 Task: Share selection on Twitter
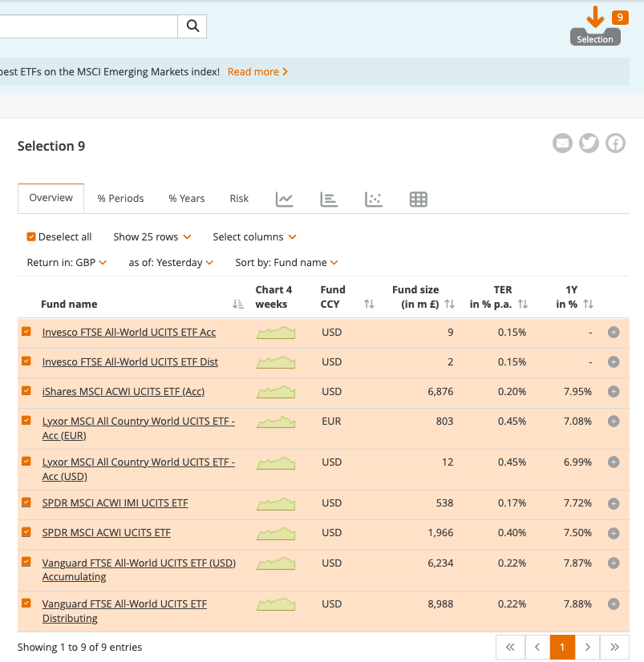(589, 143)
